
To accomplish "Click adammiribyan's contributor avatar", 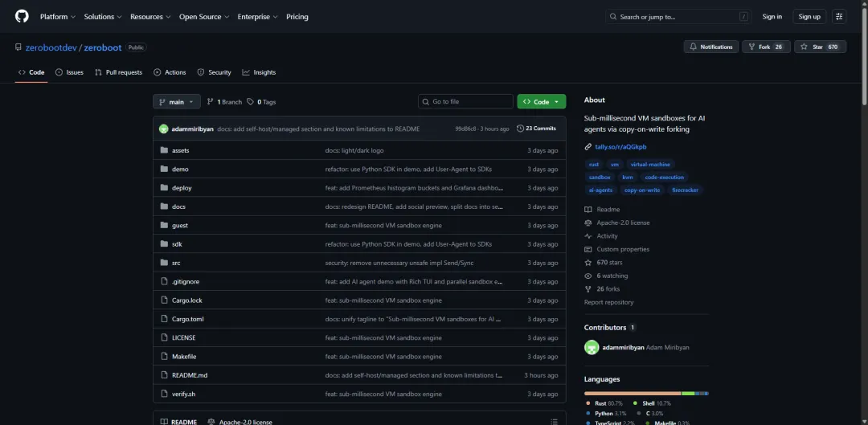I will click(x=592, y=348).
